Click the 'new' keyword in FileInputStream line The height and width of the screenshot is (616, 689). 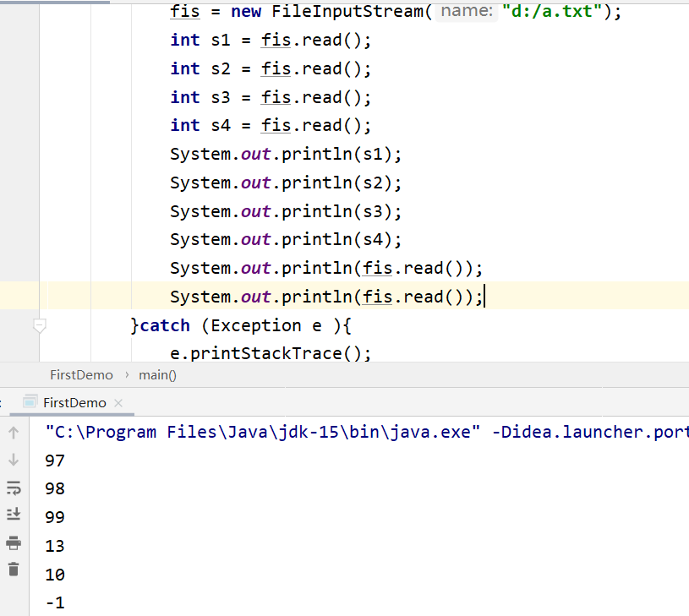pos(246,12)
